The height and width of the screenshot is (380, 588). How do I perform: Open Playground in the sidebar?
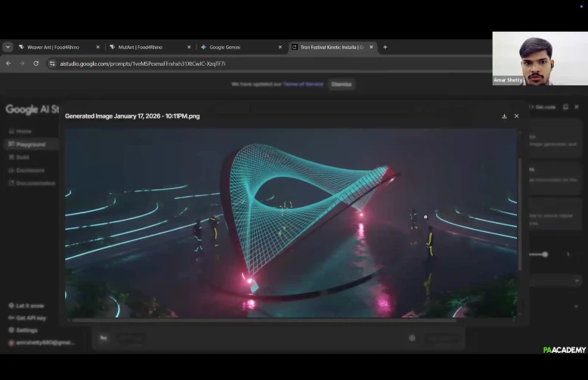point(31,144)
